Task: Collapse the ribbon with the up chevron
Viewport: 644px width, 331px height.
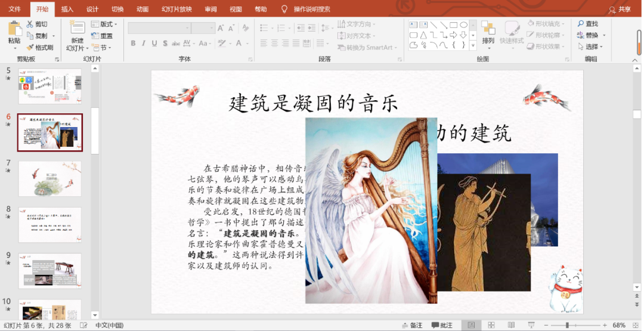Action: click(635, 60)
